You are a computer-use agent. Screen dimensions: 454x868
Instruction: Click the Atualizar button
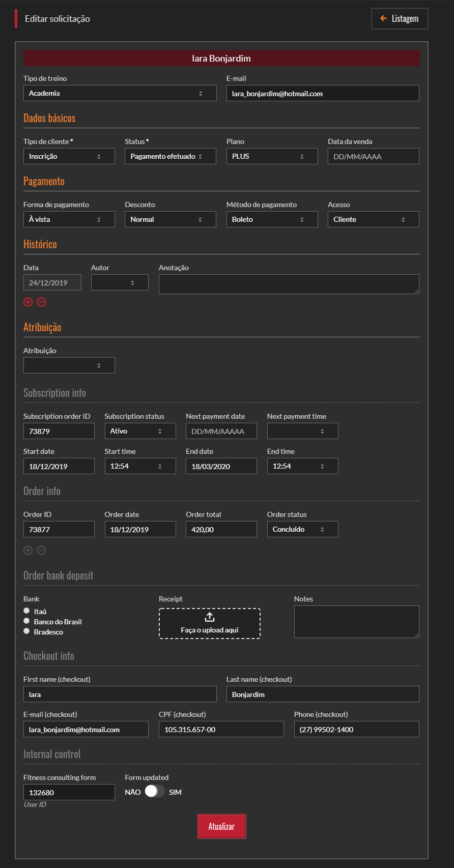(221, 826)
